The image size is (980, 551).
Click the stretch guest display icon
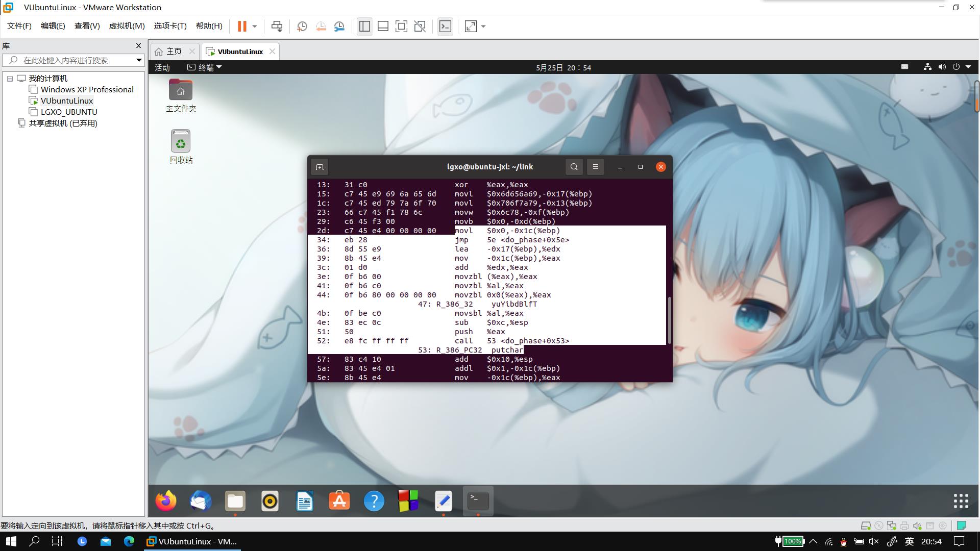click(x=471, y=27)
